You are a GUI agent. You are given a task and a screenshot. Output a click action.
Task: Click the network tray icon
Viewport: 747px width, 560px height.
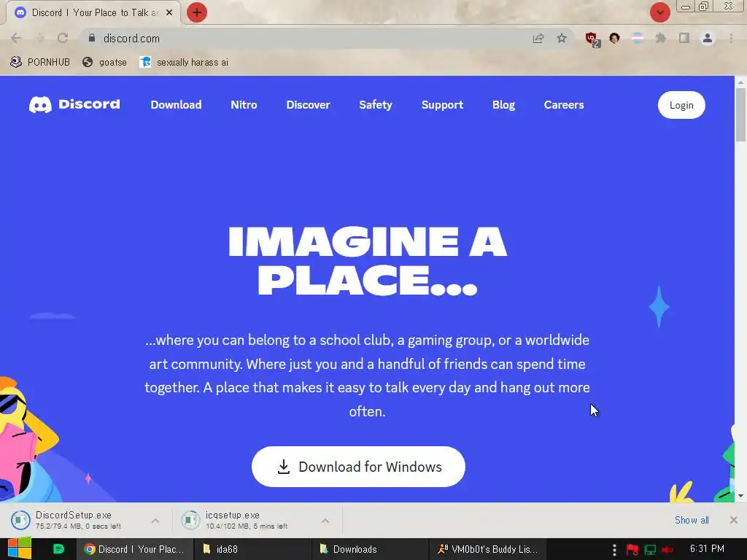coord(650,550)
